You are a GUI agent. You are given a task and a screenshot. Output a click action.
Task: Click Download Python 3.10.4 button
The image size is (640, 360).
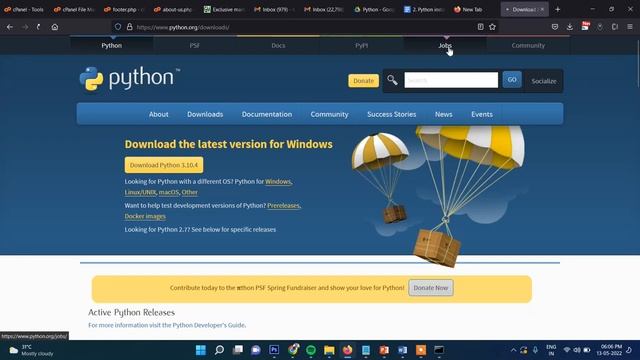[x=164, y=165]
